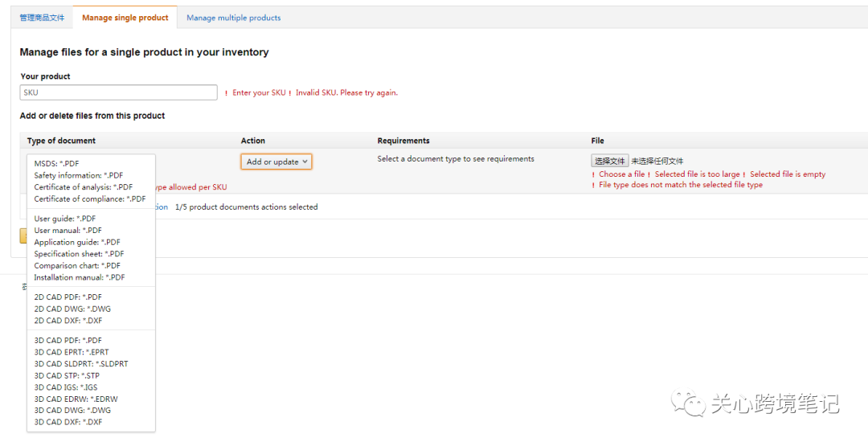Expand the Add or update dropdown
The image size is (868, 442).
coord(276,162)
